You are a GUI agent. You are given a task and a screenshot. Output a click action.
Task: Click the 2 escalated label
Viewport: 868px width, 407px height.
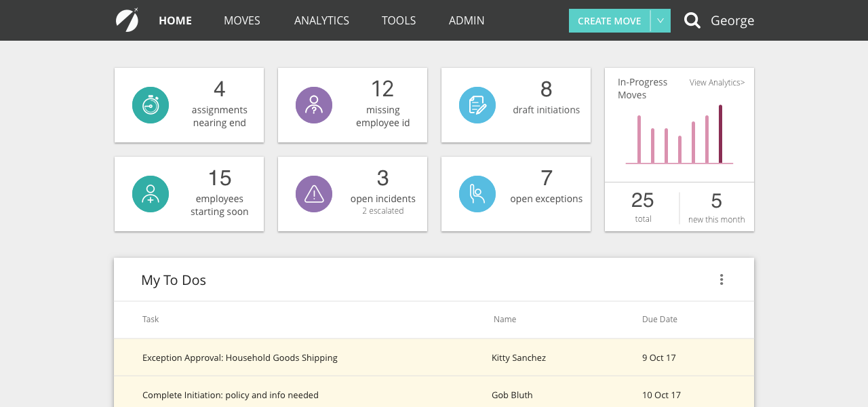click(383, 211)
